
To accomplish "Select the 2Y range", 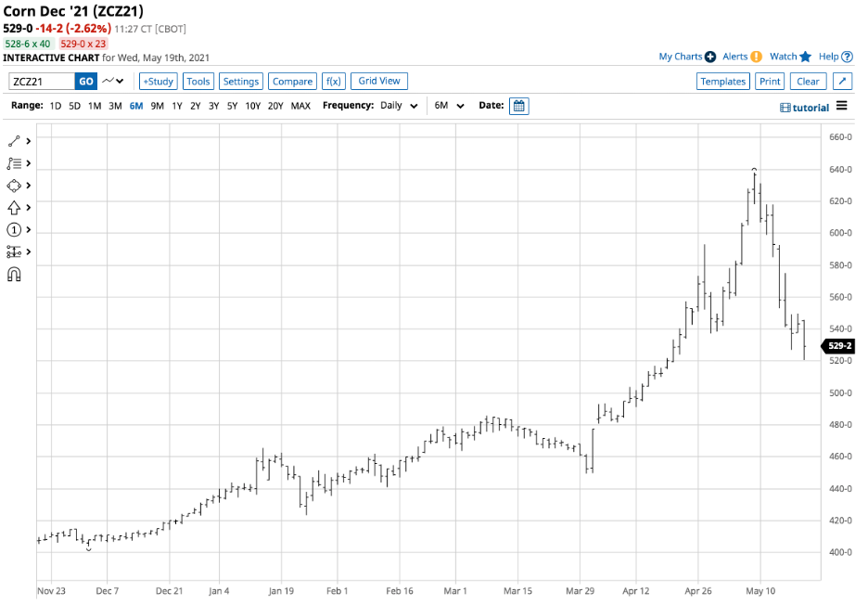I will point(196,106).
